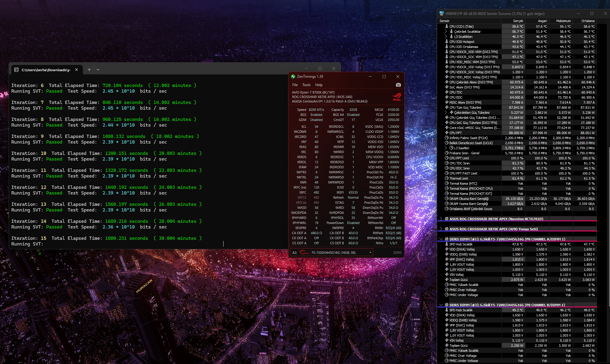The width and height of the screenshot is (610, 364).
Task: Open the A2 memory module dropdown
Action: click(331, 253)
